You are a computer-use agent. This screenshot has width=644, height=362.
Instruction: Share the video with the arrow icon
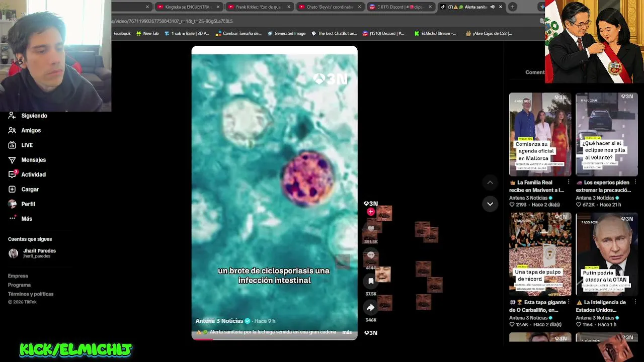pyautogui.click(x=371, y=307)
